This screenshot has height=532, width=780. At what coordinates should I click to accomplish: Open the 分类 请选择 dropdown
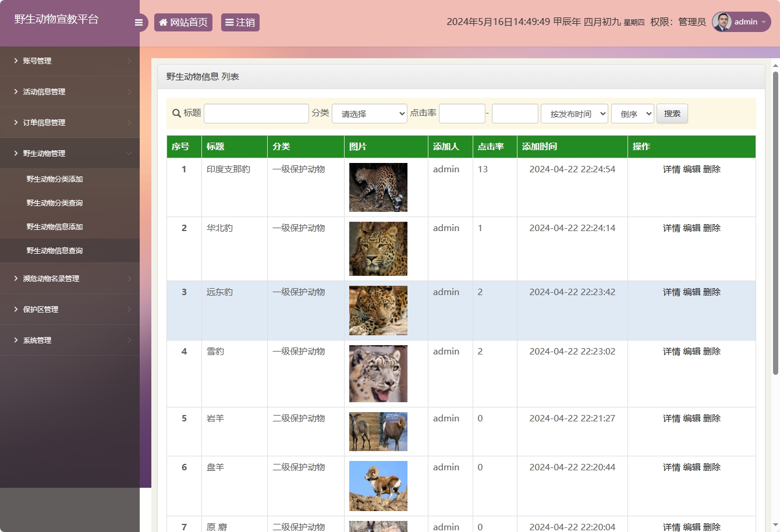pyautogui.click(x=370, y=114)
